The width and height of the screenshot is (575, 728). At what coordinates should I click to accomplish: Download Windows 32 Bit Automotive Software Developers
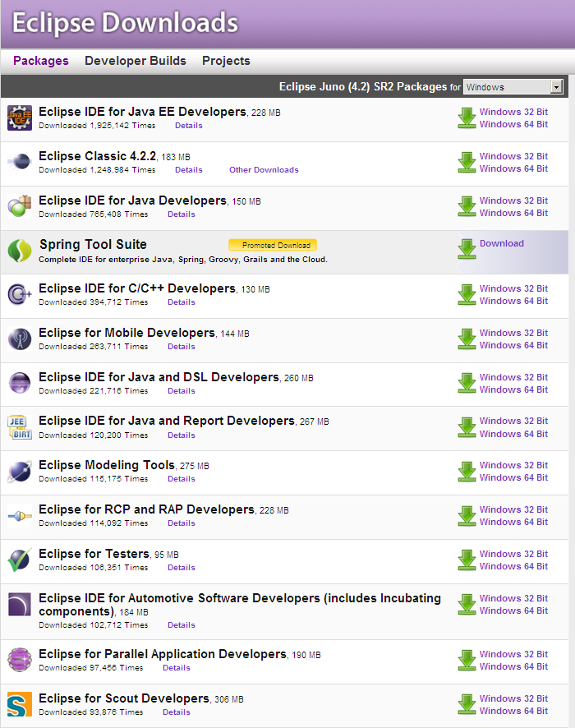[513, 598]
